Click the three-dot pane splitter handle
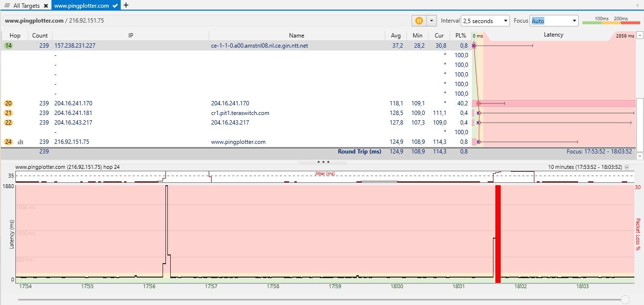 coord(323,162)
